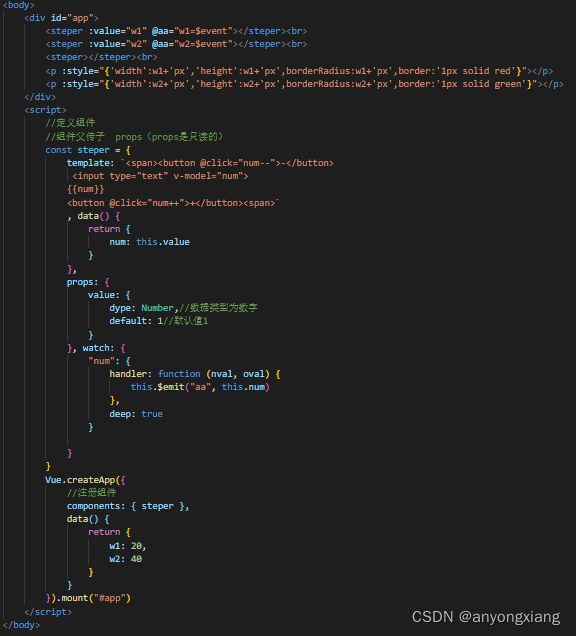Click the num: this.value line

pyautogui.click(x=150, y=242)
